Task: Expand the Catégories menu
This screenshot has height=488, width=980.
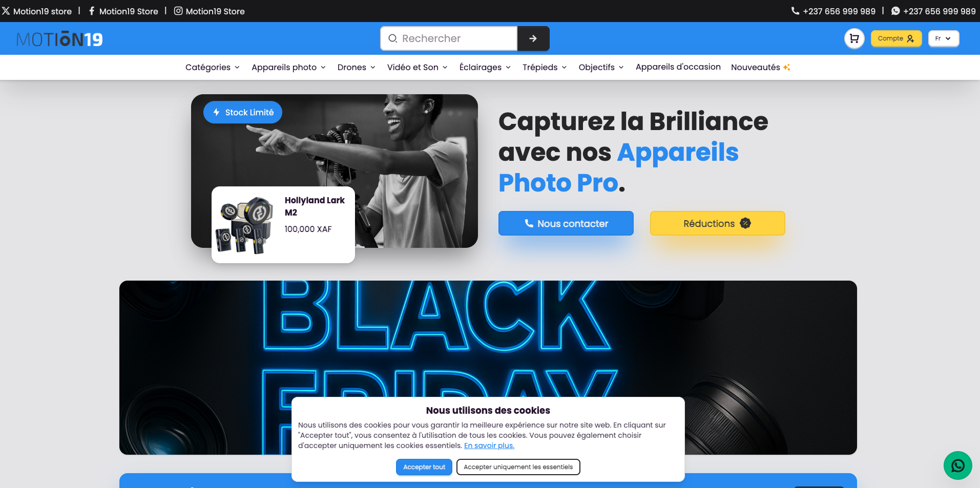Action: click(x=213, y=67)
